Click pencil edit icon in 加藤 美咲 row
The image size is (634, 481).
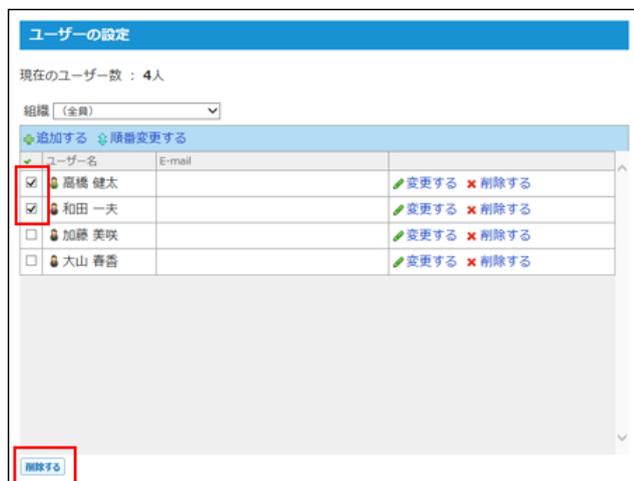point(398,236)
